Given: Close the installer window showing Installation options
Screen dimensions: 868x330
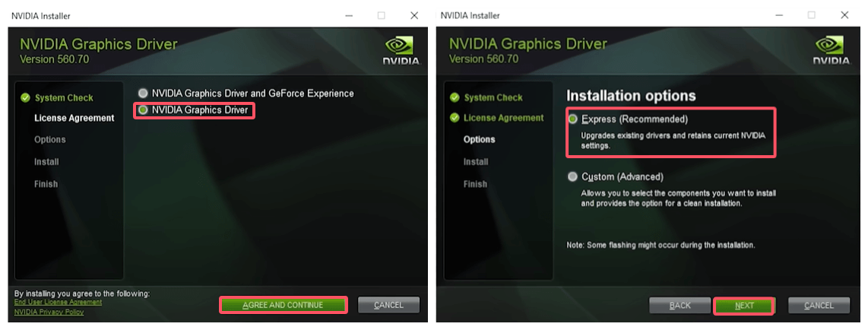Looking at the screenshot, I should point(844,15).
